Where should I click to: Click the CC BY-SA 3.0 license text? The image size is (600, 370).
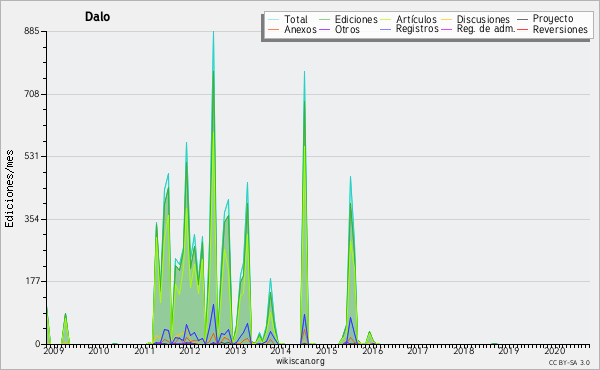[x=569, y=362]
